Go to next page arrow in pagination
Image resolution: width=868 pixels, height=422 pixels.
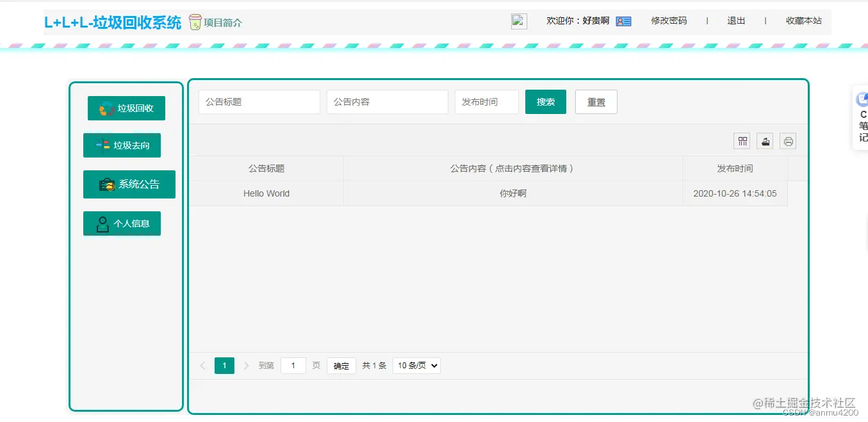point(247,366)
